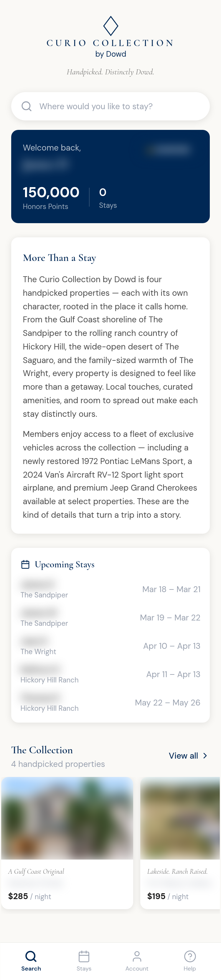Click the 150,000 Honors Points balance
The height and width of the screenshot is (980, 221).
click(51, 192)
